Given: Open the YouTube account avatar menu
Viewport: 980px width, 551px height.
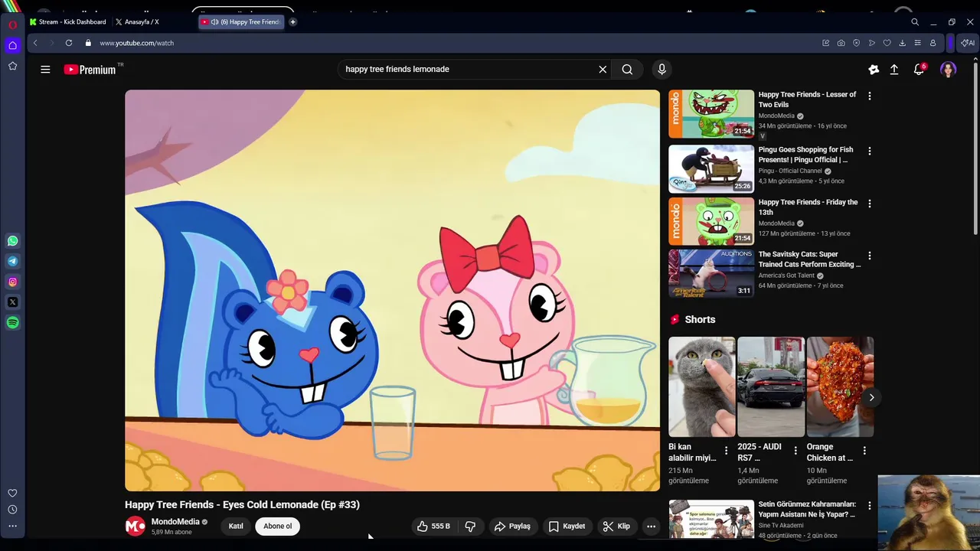Looking at the screenshot, I should pyautogui.click(x=948, y=70).
